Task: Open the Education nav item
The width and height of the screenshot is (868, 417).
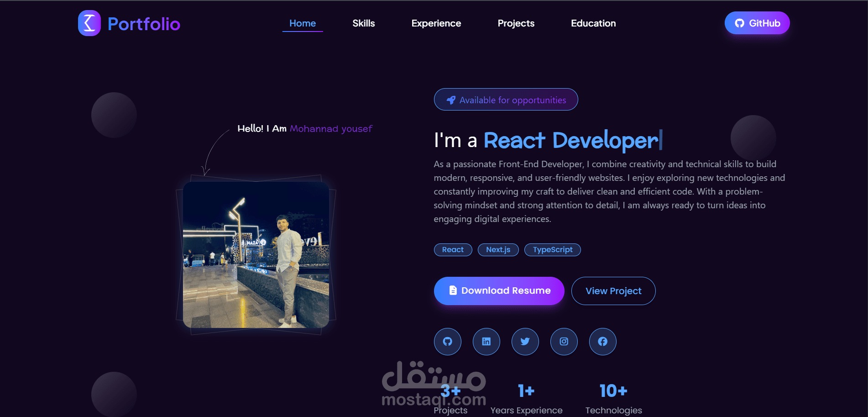Action: point(593,23)
